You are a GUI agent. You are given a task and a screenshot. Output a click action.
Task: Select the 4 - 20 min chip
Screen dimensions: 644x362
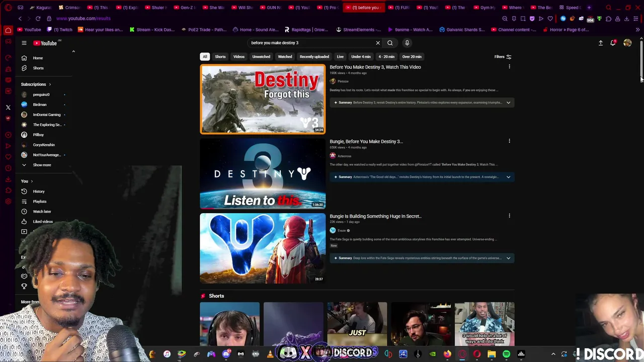pos(386,57)
